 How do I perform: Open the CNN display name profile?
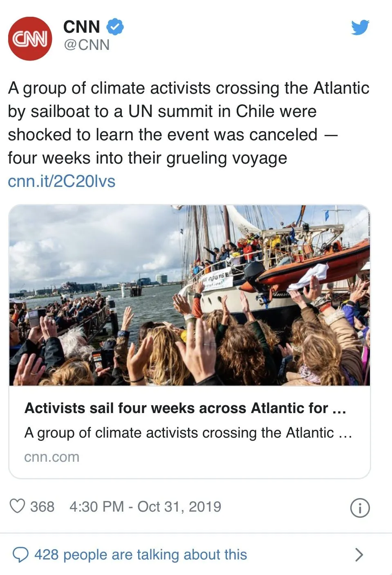[82, 27]
